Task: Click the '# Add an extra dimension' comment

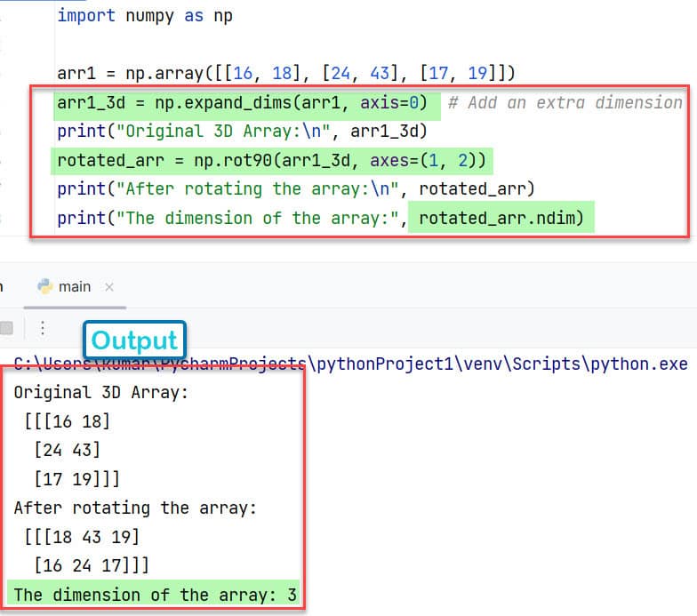Action: [x=565, y=103]
